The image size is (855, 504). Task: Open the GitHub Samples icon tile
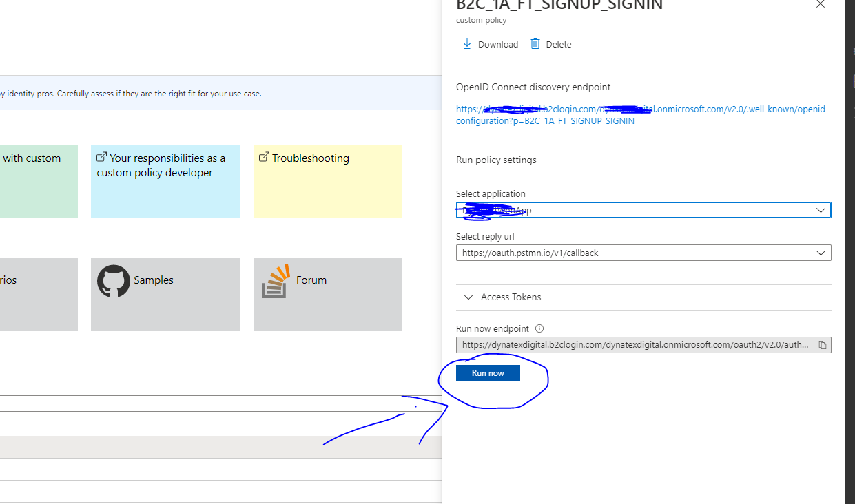[x=114, y=281]
